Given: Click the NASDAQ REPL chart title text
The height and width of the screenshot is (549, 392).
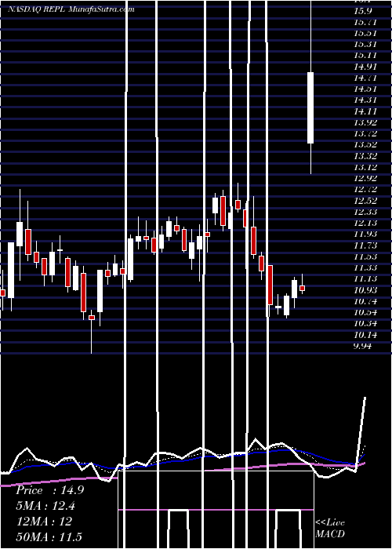Looking at the screenshot, I should point(71,9).
